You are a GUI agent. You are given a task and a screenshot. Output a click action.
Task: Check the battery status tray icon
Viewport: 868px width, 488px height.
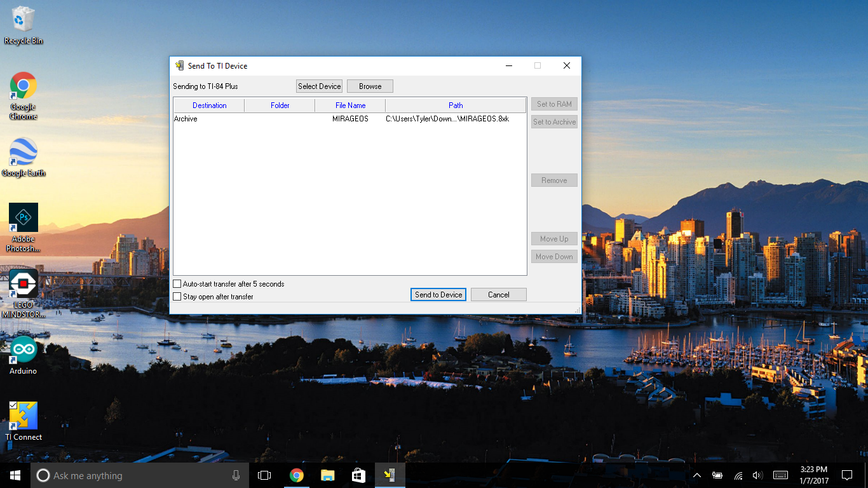tap(717, 475)
